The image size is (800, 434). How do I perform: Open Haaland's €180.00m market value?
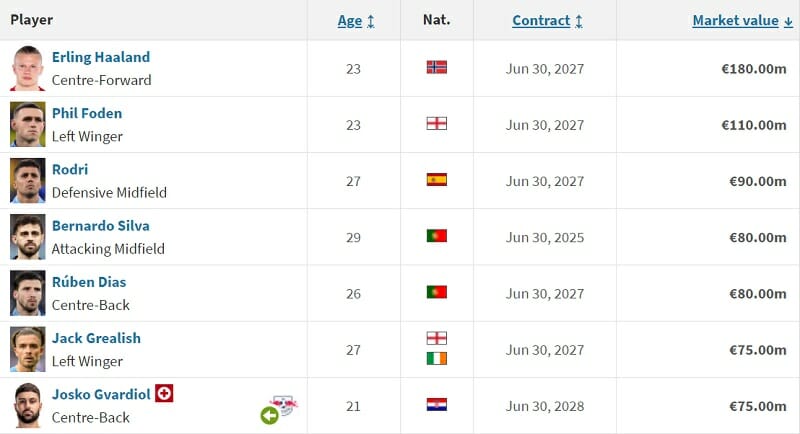753,69
